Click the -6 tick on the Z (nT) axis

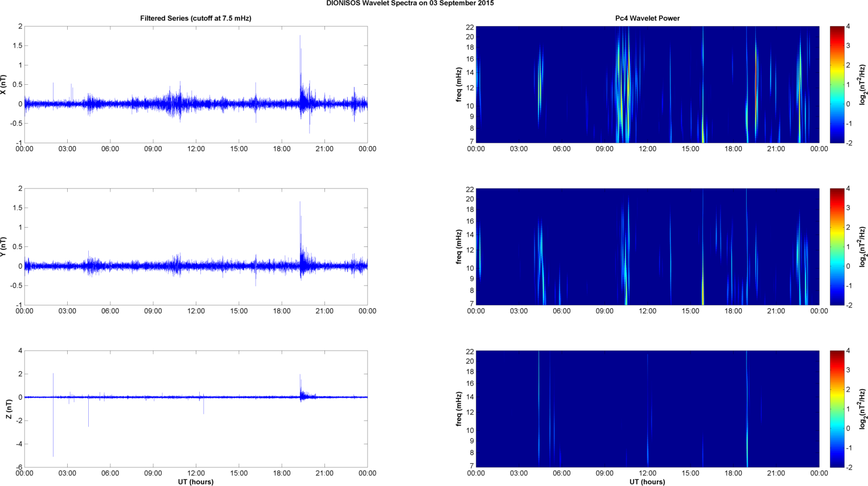pos(19,468)
